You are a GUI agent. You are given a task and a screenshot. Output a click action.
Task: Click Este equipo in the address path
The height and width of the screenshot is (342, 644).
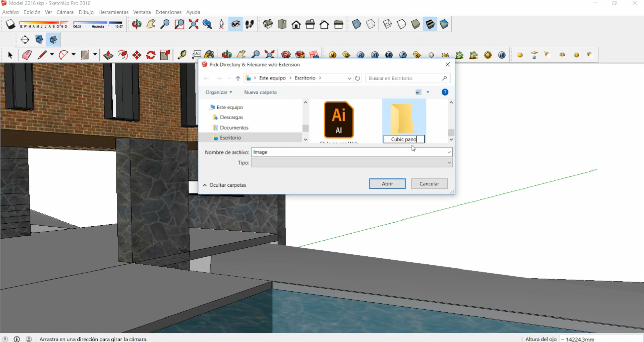[273, 78]
